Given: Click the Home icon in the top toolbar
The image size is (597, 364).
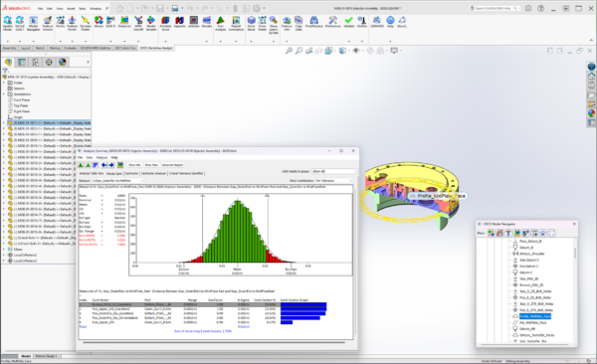Looking at the screenshot, I should (120, 8).
